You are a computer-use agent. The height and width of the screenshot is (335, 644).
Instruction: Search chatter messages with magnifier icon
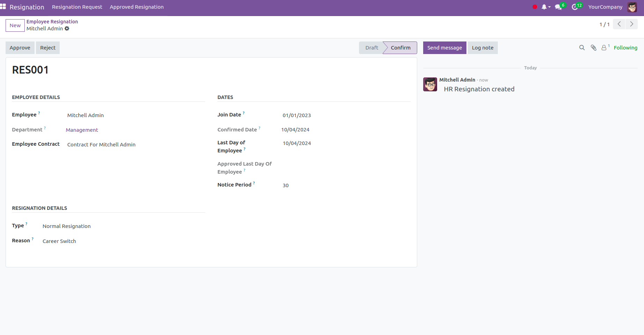point(582,48)
